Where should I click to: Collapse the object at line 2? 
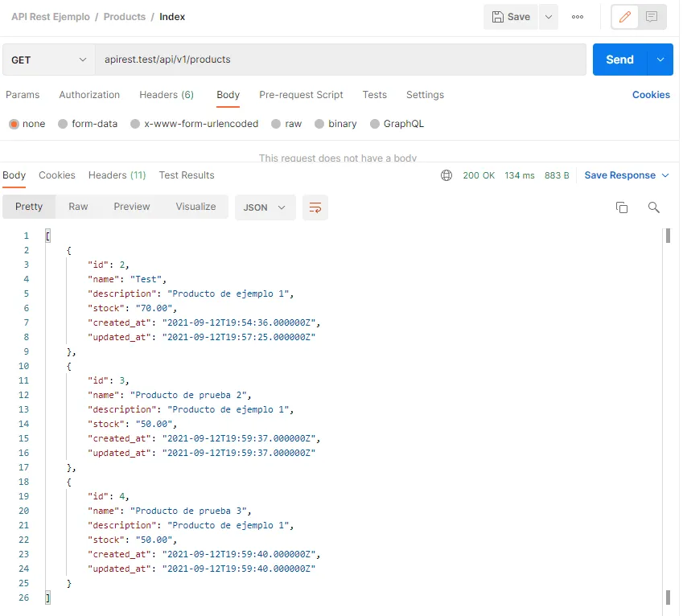coord(69,250)
